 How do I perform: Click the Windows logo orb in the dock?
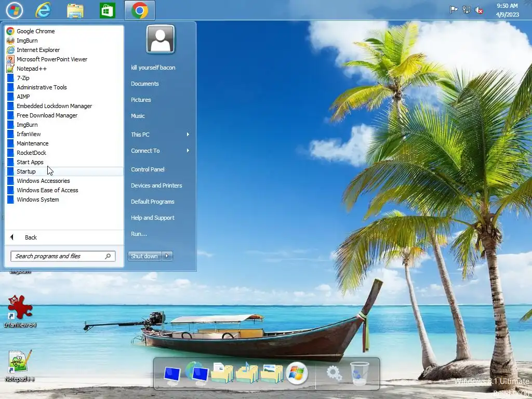[x=297, y=373]
